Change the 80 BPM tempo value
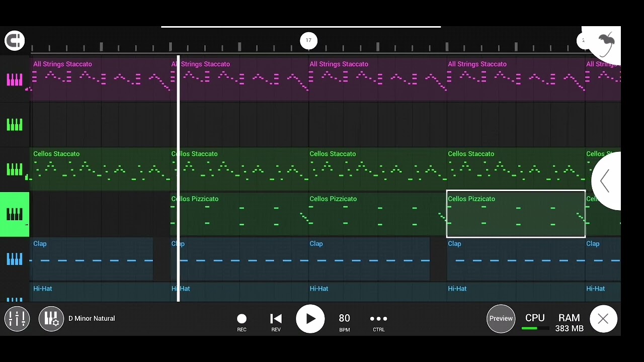The width and height of the screenshot is (644, 362). [x=344, y=322]
